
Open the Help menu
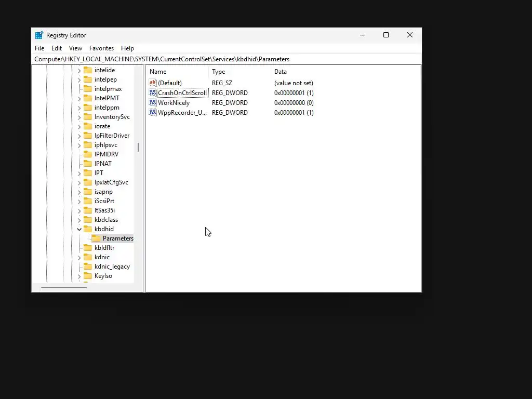pyautogui.click(x=127, y=48)
